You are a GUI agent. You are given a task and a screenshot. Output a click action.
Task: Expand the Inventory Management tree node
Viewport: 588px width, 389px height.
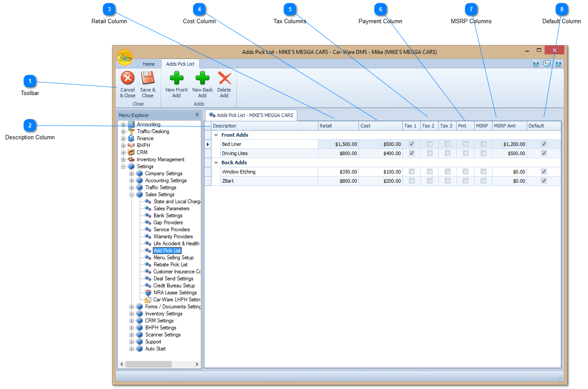tap(123, 159)
